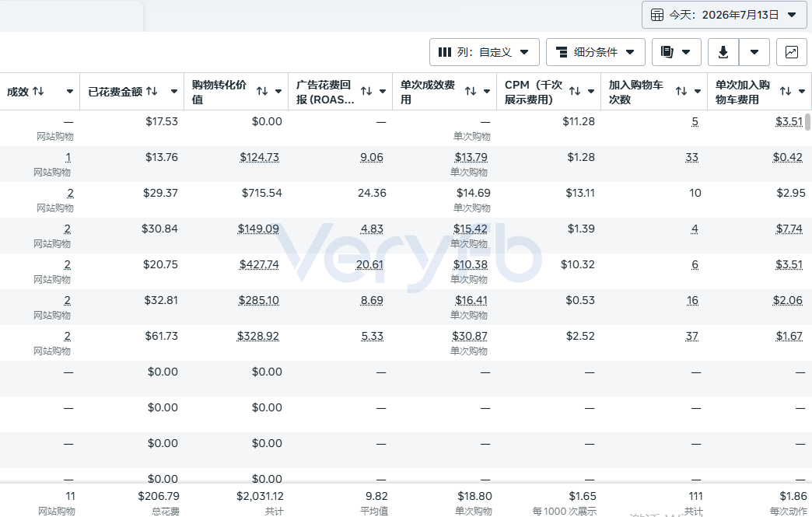Click the $328.92 purchase value
This screenshot has height=517, width=812.
tap(258, 336)
